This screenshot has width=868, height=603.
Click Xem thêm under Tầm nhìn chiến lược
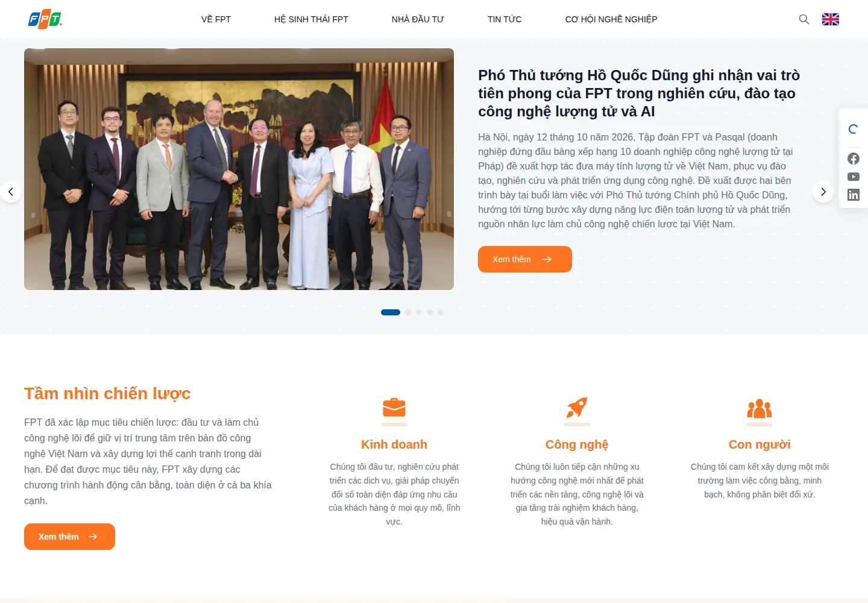(69, 537)
